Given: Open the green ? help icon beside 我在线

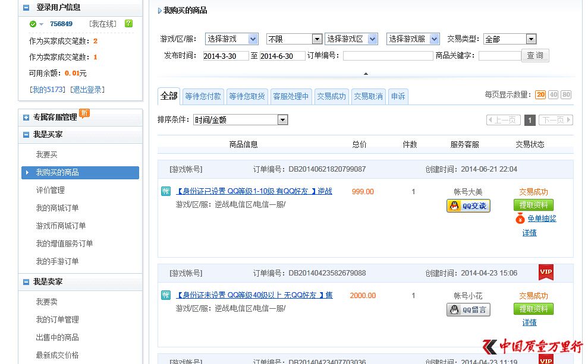Looking at the screenshot, I should pos(128,24).
